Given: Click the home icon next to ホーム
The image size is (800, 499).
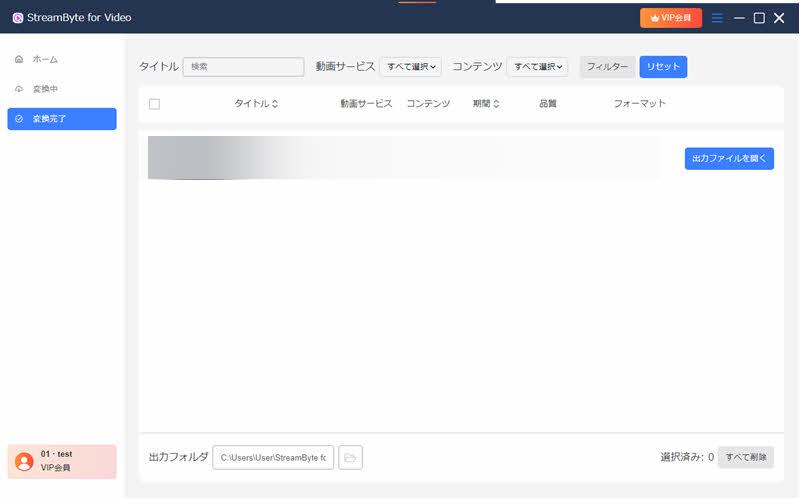Looking at the screenshot, I should (x=19, y=59).
